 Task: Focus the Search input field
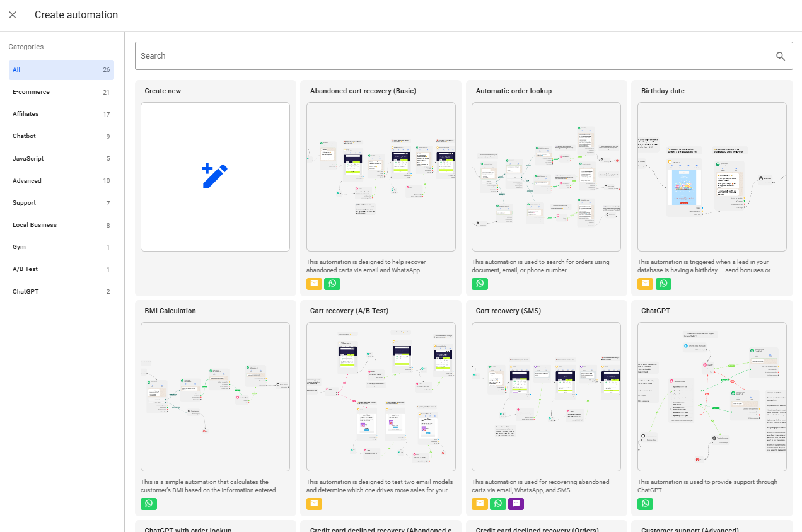click(x=454, y=56)
